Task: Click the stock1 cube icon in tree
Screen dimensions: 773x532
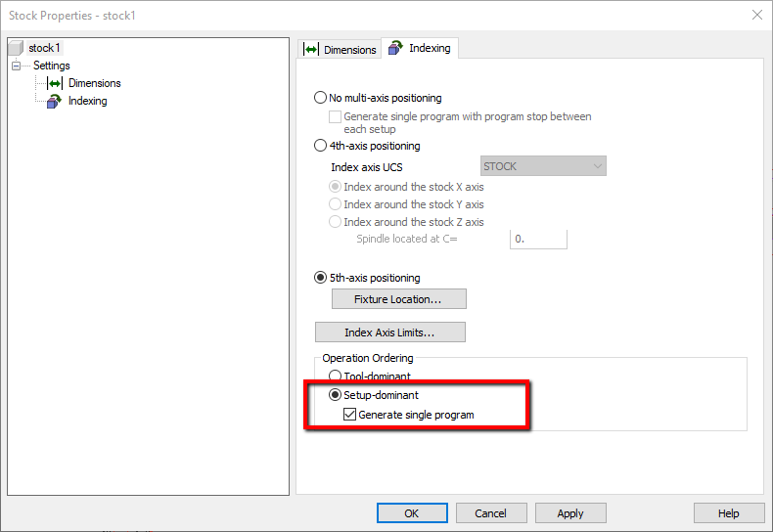Action: click(x=17, y=48)
